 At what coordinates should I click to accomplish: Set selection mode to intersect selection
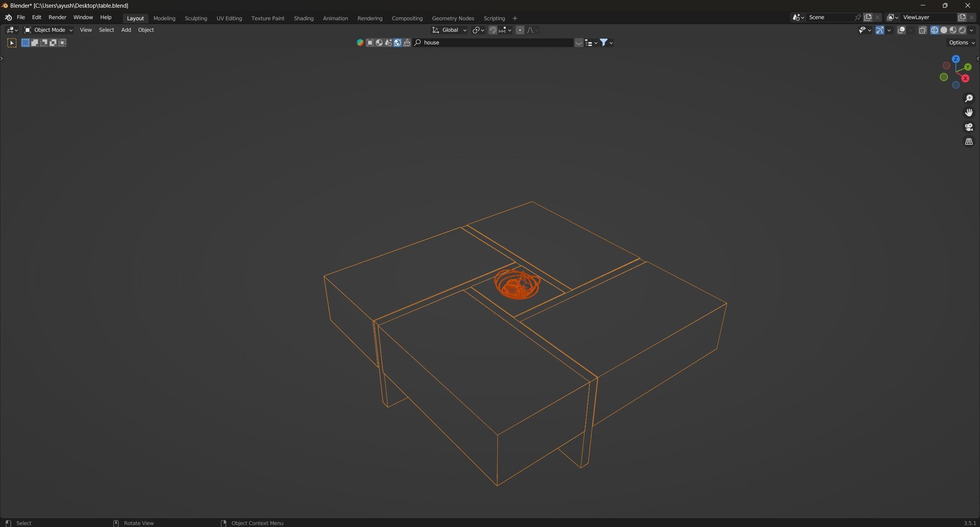[62, 43]
